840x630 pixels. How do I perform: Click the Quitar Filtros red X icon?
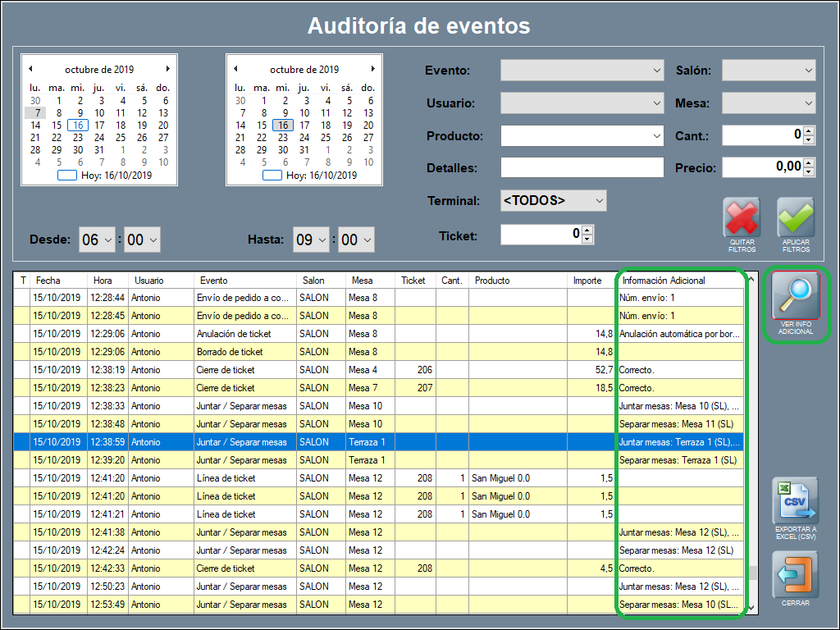(x=742, y=217)
